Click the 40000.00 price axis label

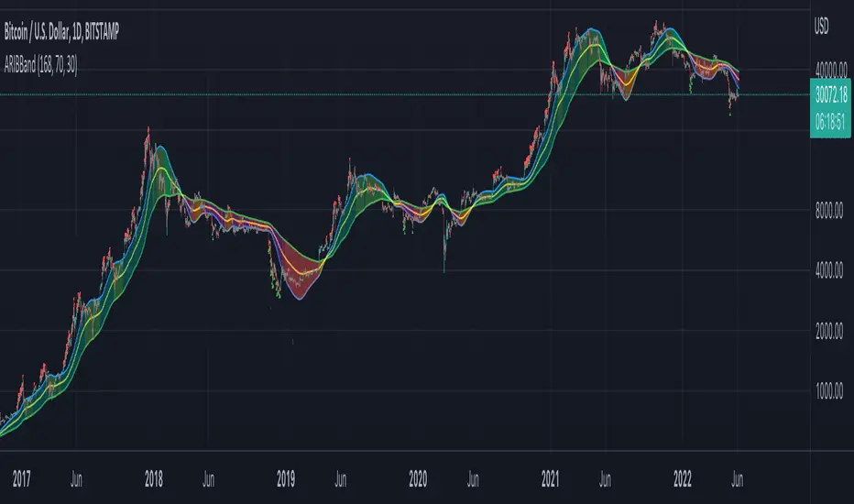[x=831, y=70]
